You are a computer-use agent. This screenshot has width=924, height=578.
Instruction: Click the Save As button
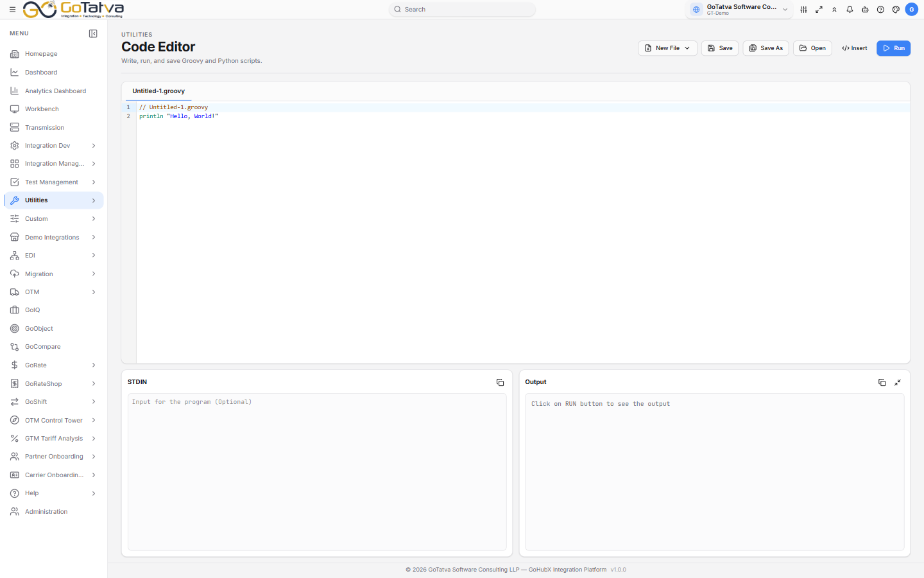coord(766,48)
